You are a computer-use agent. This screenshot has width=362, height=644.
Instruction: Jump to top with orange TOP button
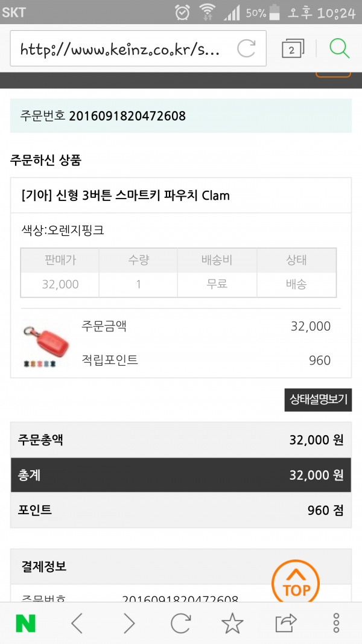coord(296,583)
